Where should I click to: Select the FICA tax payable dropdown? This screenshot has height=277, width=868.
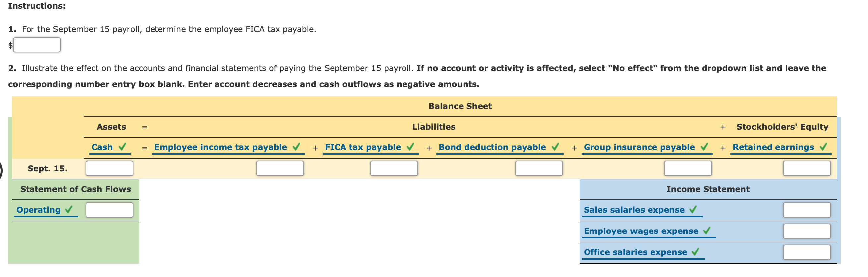(x=363, y=147)
